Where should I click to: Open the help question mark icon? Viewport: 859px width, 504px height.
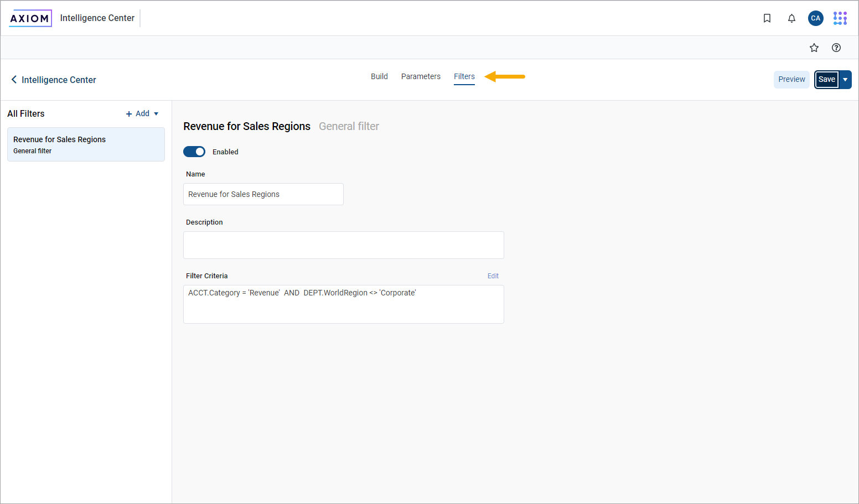tap(836, 48)
